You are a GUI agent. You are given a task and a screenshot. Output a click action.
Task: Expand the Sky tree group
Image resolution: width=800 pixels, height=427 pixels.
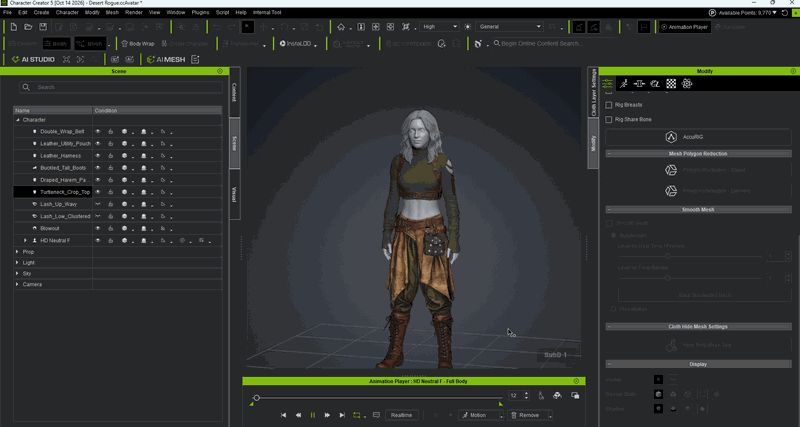tap(17, 273)
